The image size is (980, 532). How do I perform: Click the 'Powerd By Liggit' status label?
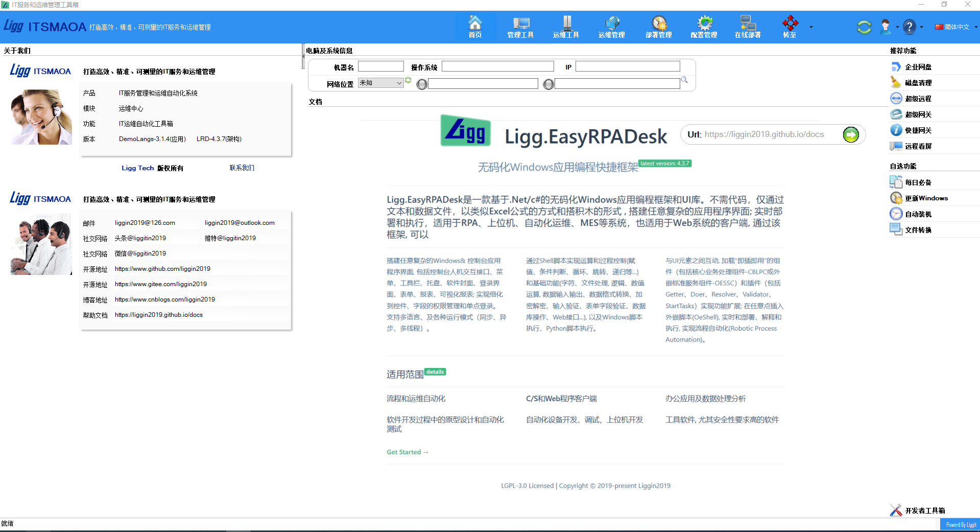(961, 524)
